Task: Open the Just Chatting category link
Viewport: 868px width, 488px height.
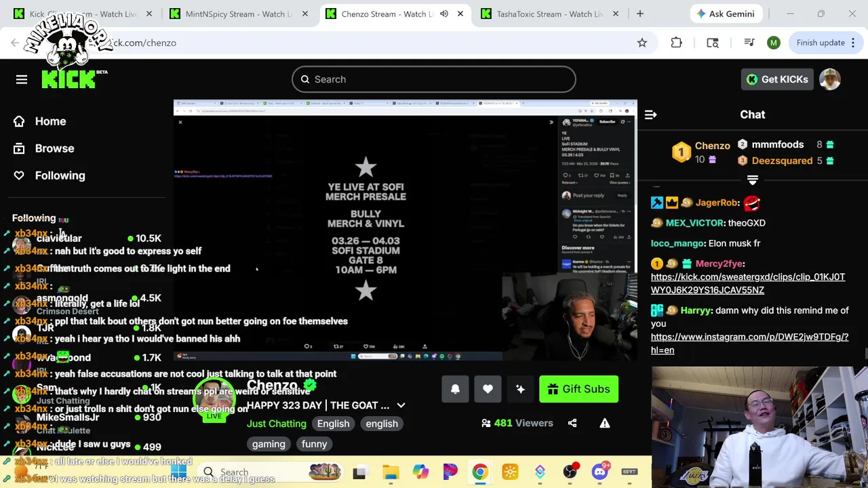Action: pos(277,424)
